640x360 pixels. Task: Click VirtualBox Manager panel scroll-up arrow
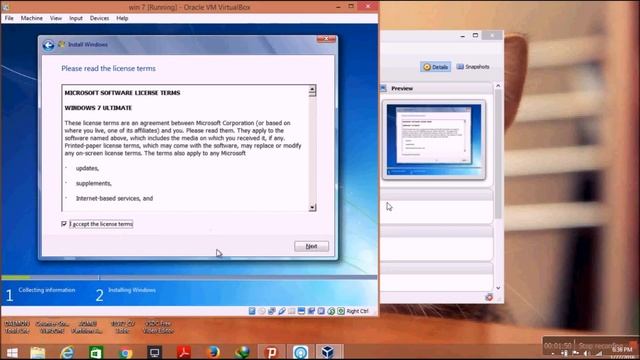(x=498, y=86)
